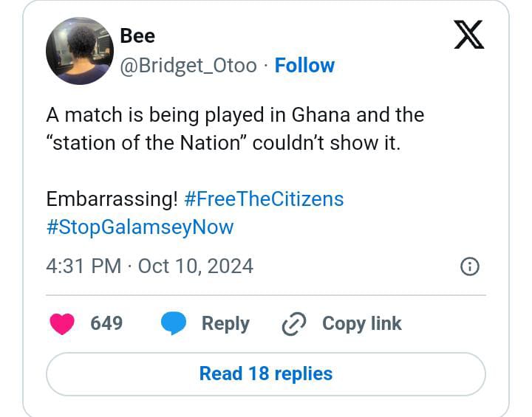
Task: Follow the Bridget_Otoo account
Action: tap(304, 65)
